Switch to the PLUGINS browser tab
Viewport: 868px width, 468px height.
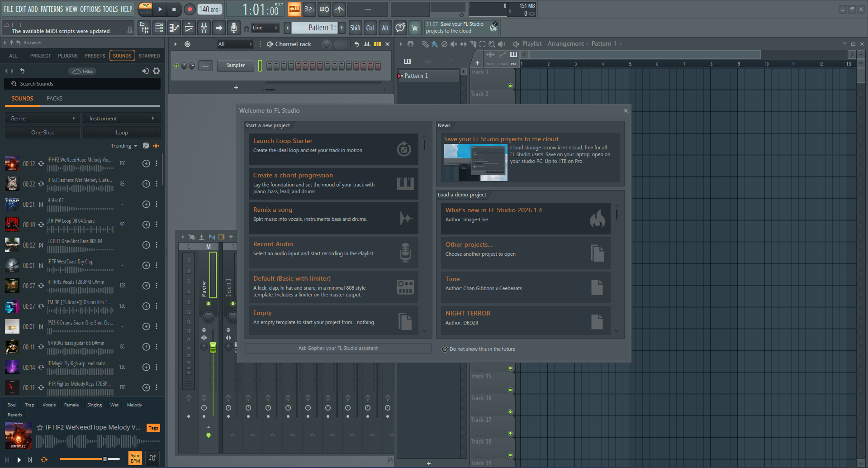pyautogui.click(x=68, y=56)
